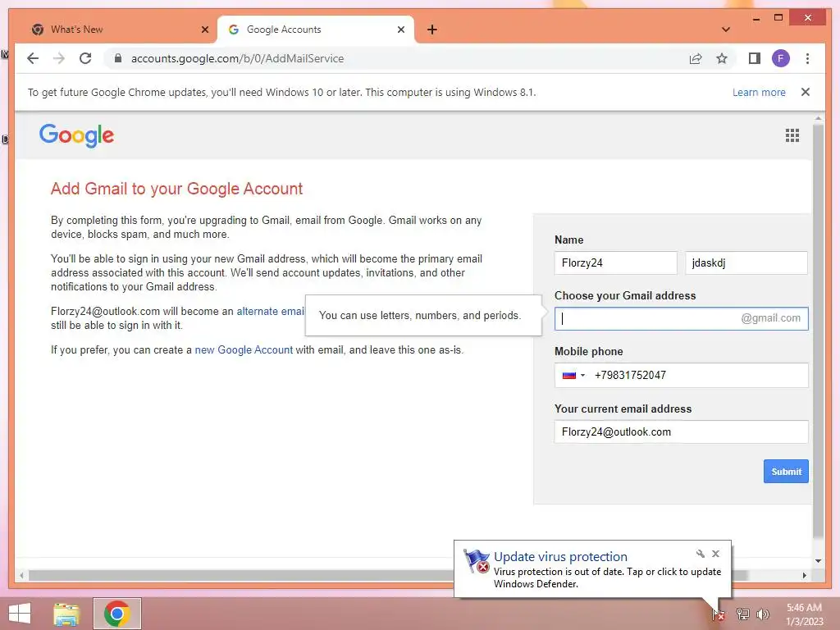Viewport: 840px width, 630px height.
Task: Open the profile avatar F
Action: click(781, 58)
